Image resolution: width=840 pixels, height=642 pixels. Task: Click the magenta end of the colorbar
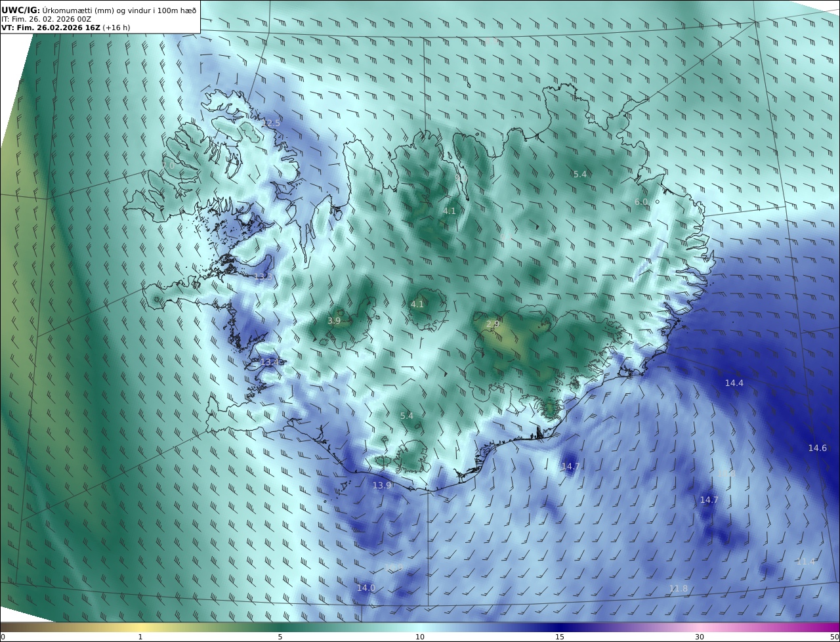828,627
